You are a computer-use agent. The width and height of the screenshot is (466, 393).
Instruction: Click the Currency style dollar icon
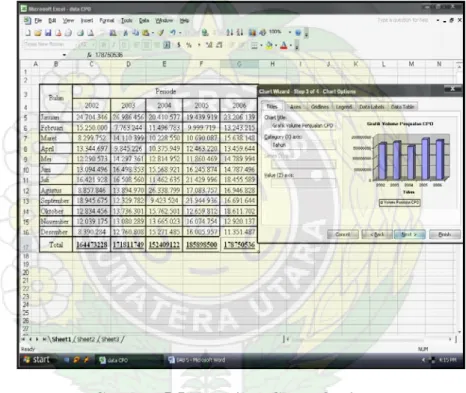pos(179,45)
